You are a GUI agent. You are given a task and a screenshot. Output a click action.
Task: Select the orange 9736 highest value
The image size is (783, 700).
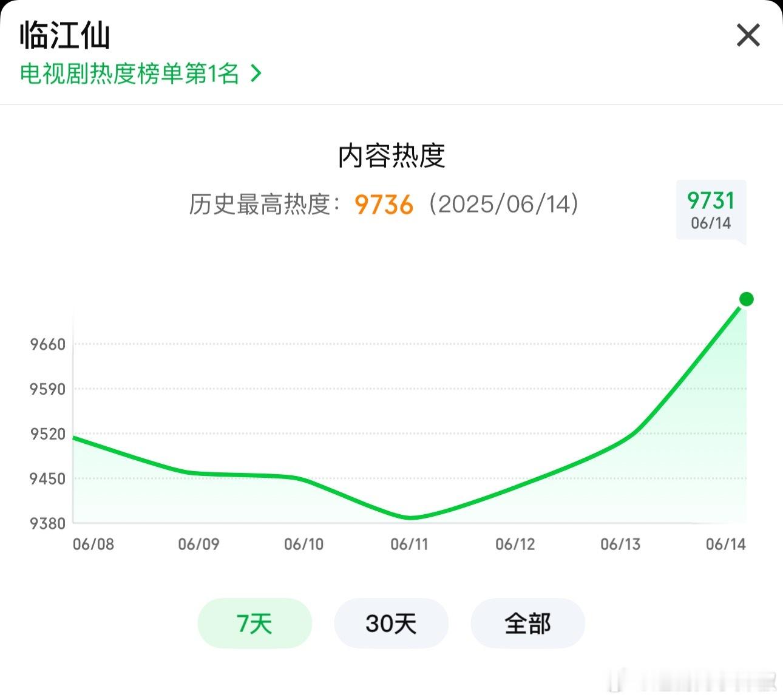point(384,205)
